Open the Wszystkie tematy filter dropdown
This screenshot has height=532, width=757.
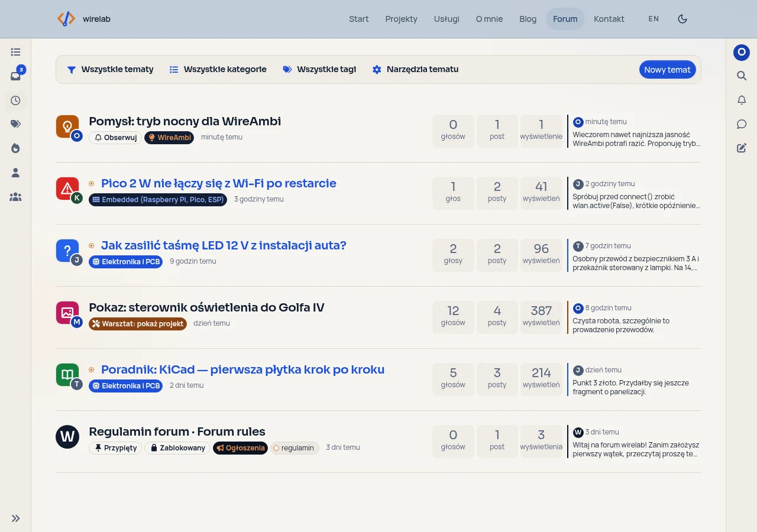pyautogui.click(x=110, y=69)
